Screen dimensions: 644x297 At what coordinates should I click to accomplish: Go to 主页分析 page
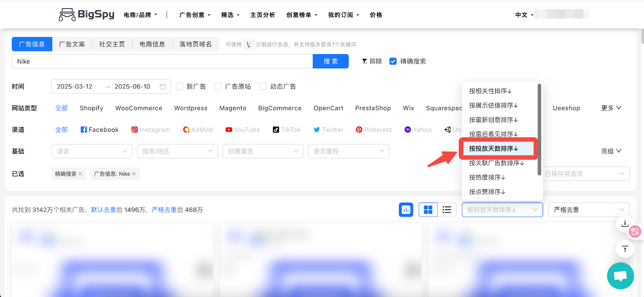262,15
